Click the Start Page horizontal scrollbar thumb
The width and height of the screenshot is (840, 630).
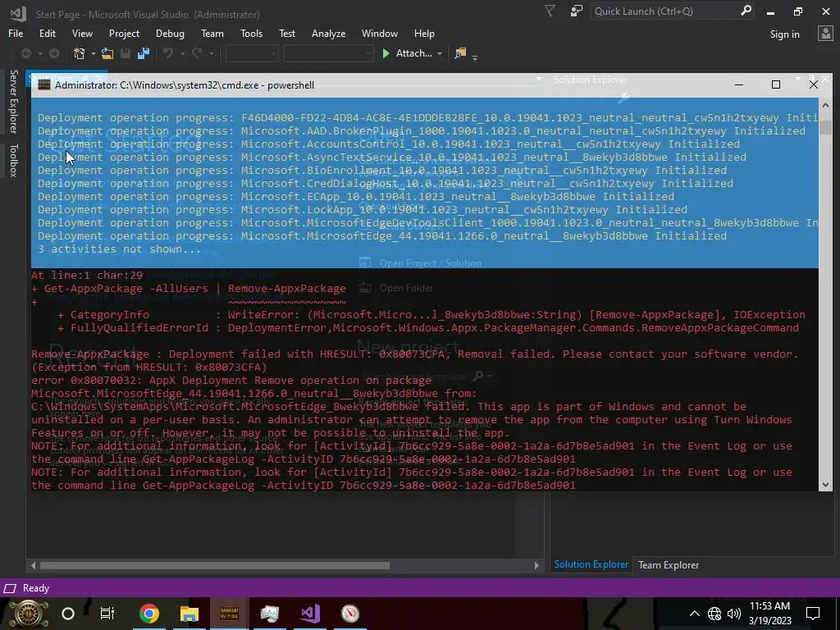pyautogui.click(x=215, y=565)
